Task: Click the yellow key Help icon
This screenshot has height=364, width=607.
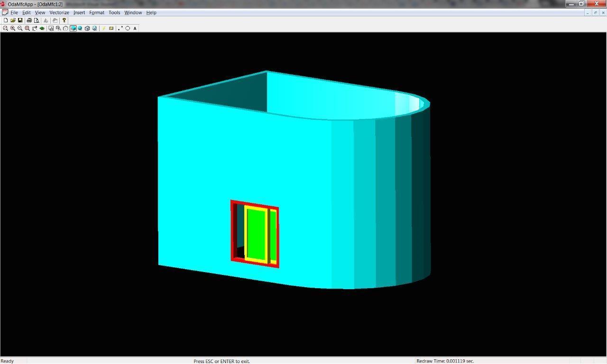Action: pos(64,20)
